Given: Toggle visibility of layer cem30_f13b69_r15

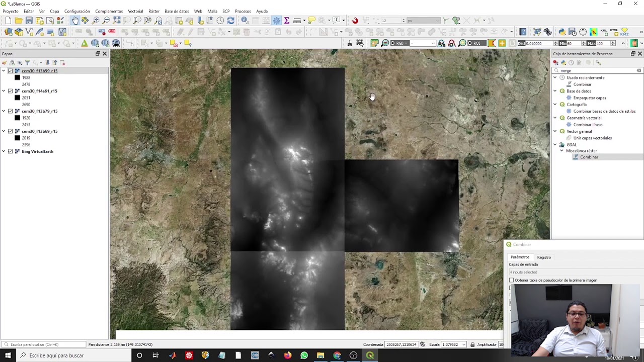Looking at the screenshot, I should (10, 131).
